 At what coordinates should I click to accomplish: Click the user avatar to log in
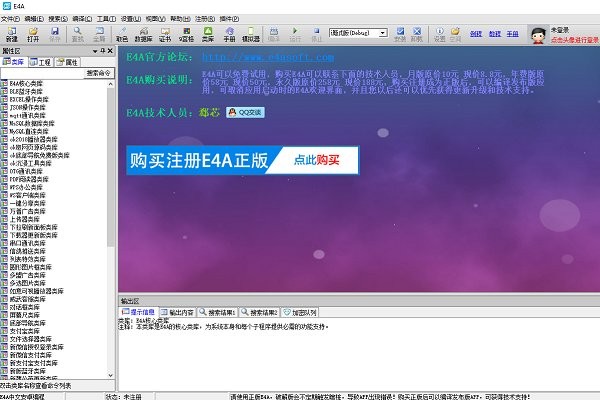538,35
